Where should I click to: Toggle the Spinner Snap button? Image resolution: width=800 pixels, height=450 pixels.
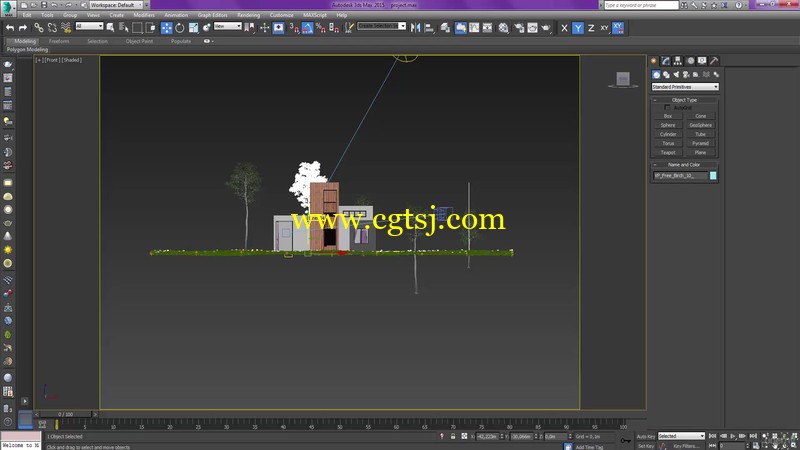tap(334, 28)
